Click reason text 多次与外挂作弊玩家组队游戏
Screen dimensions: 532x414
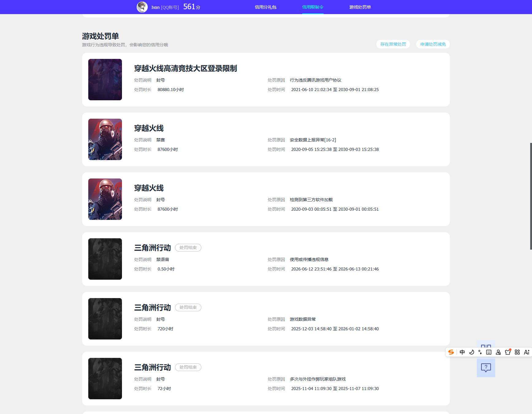[x=318, y=379]
